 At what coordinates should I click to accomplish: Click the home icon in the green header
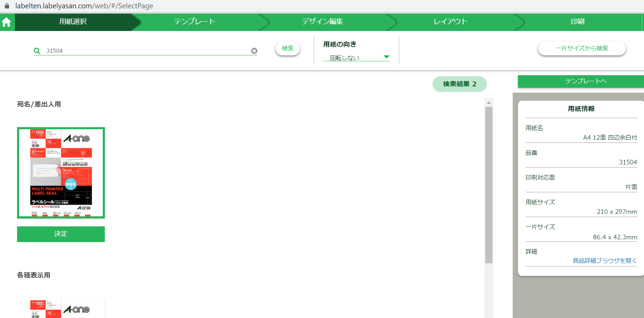pyautogui.click(x=7, y=22)
